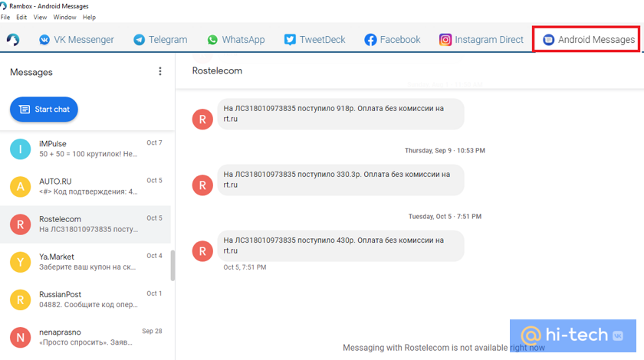
Task: Click the conversation list scrollbar
Action: (x=173, y=266)
